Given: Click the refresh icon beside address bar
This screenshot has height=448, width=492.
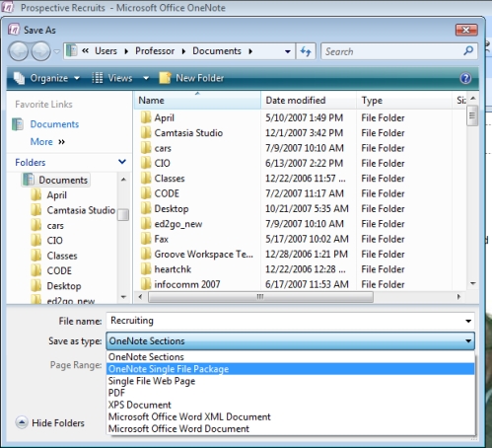Looking at the screenshot, I should pos(306,51).
